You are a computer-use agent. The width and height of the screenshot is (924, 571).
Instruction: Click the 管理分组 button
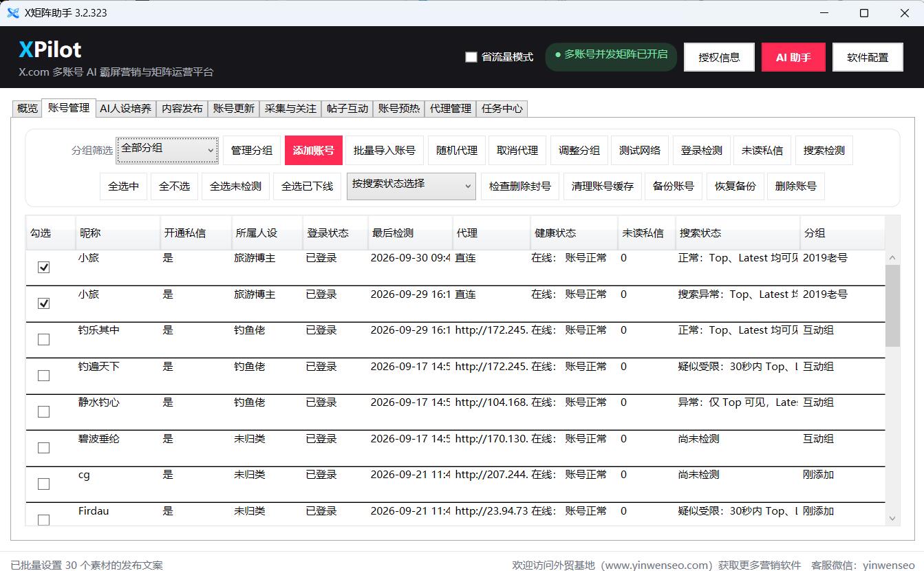252,151
